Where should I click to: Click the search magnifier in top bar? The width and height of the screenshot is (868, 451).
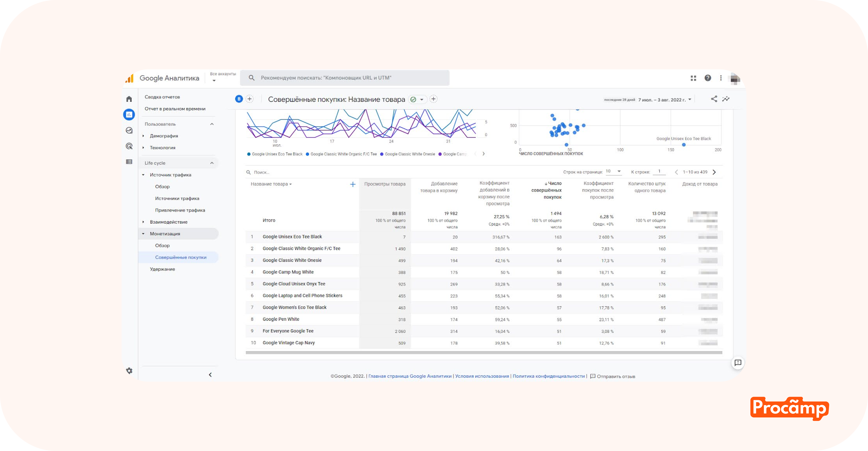(251, 78)
